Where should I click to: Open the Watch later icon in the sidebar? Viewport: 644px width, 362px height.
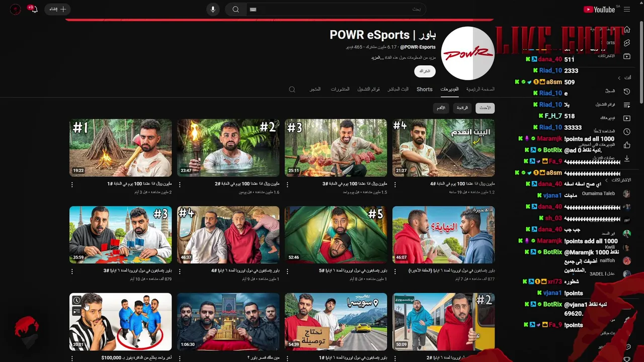(627, 132)
